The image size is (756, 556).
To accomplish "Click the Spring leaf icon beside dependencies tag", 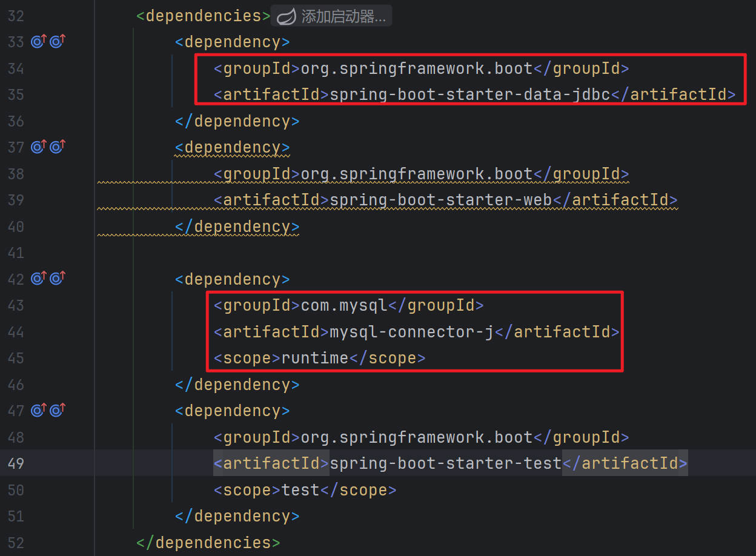I will 286,16.
